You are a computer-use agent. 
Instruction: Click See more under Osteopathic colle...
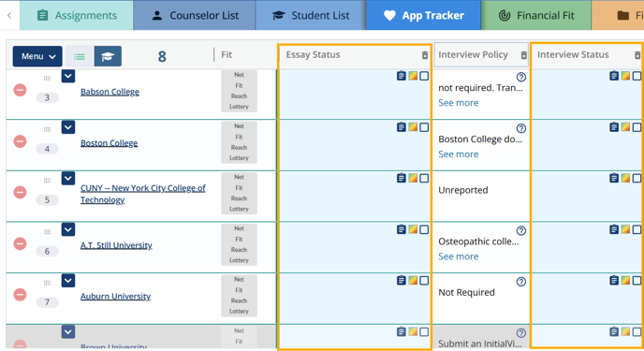pyautogui.click(x=459, y=256)
